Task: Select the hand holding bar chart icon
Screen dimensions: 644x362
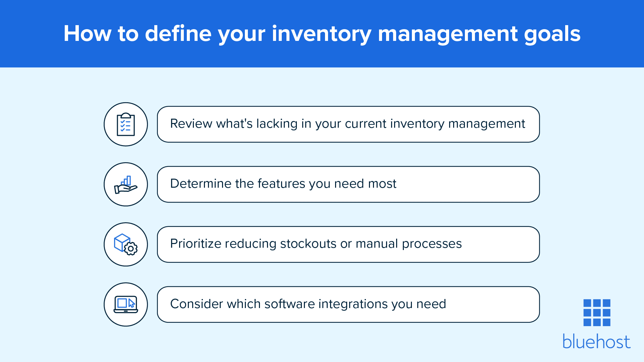Action: tap(126, 184)
